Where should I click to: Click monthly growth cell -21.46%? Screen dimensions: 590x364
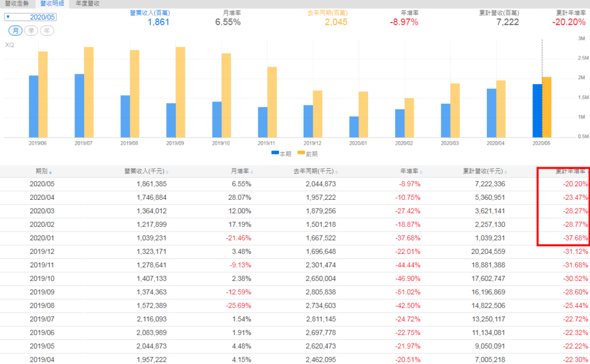click(239, 238)
